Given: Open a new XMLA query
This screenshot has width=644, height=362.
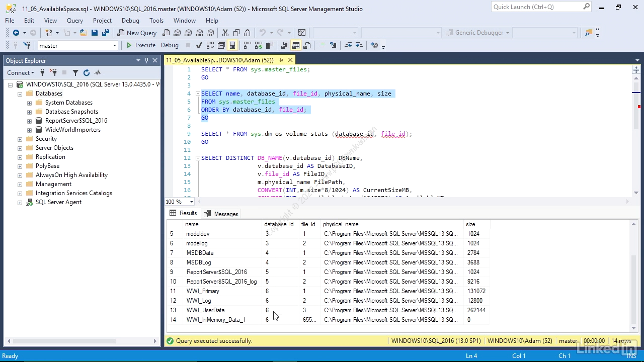Looking at the screenshot, I should [x=199, y=33].
